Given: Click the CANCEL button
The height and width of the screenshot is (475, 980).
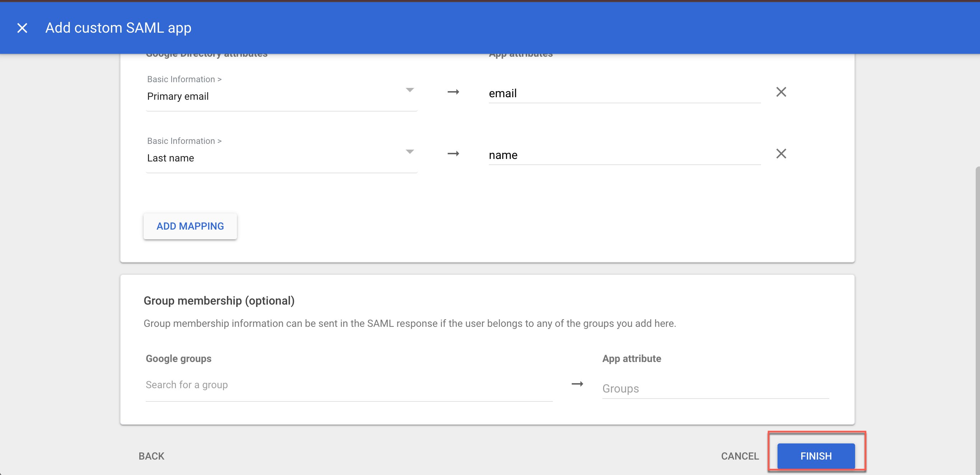Looking at the screenshot, I should [x=739, y=456].
